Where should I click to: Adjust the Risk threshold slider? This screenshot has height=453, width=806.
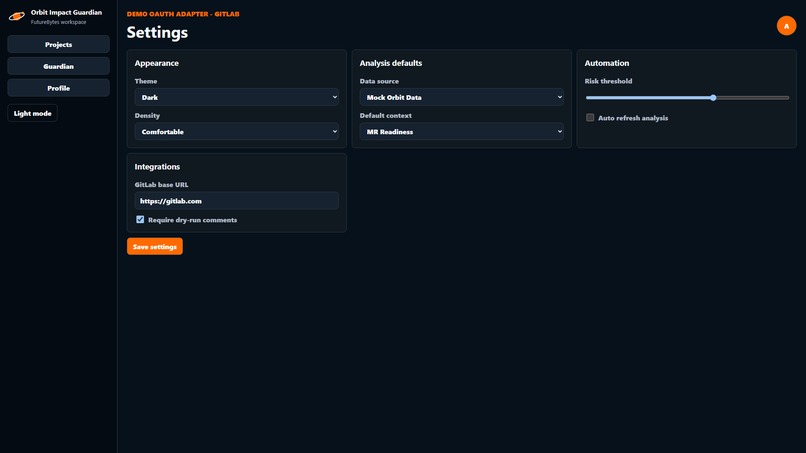[x=687, y=98]
